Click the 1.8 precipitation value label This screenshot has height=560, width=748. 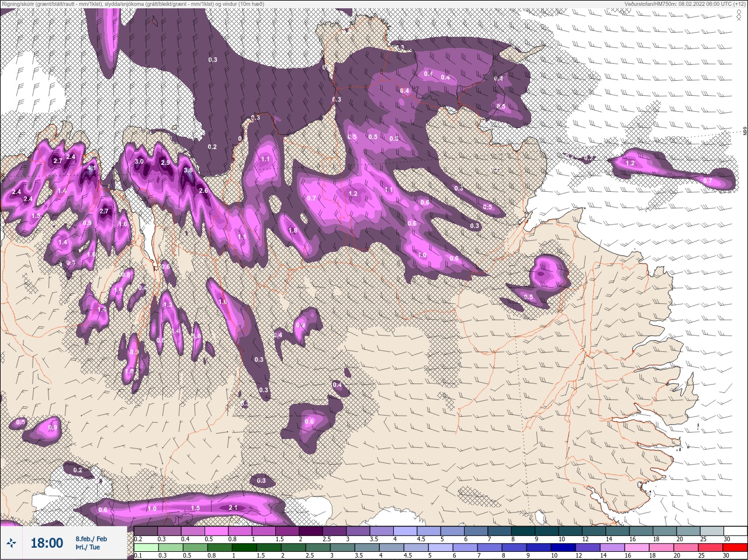[x=293, y=230]
